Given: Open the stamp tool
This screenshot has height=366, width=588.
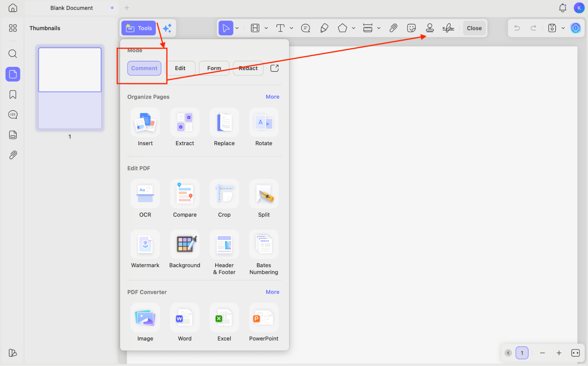Looking at the screenshot, I should coord(430,28).
